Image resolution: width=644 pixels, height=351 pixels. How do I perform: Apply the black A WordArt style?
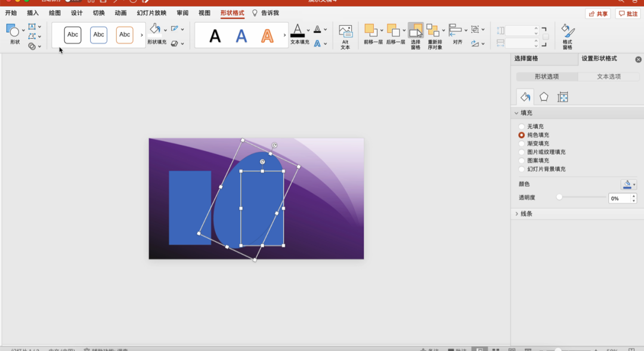215,36
